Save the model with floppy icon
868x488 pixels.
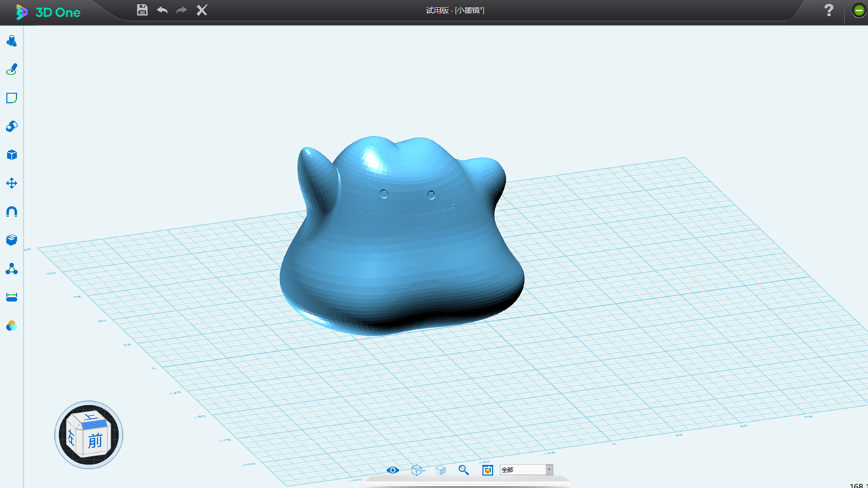[142, 10]
